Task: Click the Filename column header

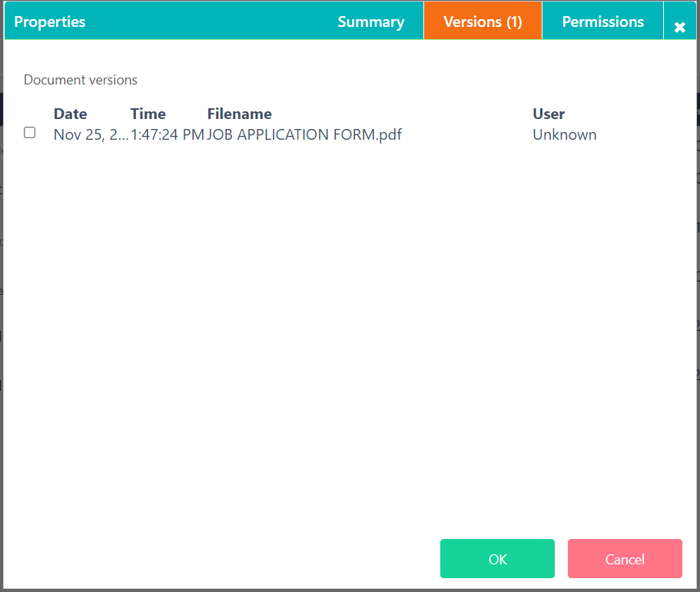Action: tap(239, 114)
